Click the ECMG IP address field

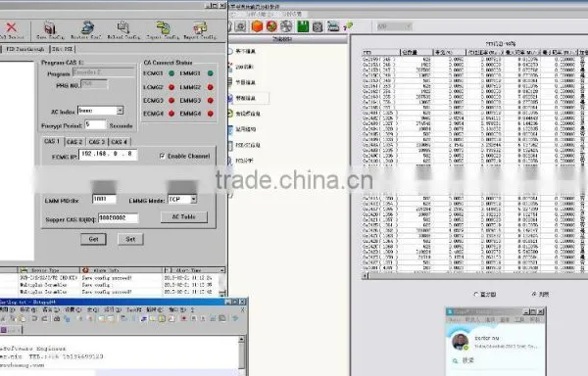pos(108,155)
